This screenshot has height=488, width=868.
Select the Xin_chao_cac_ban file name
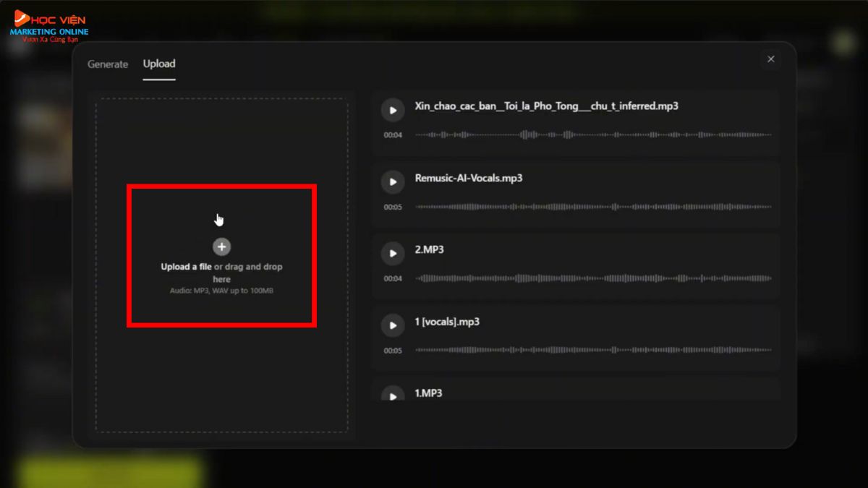(546, 106)
